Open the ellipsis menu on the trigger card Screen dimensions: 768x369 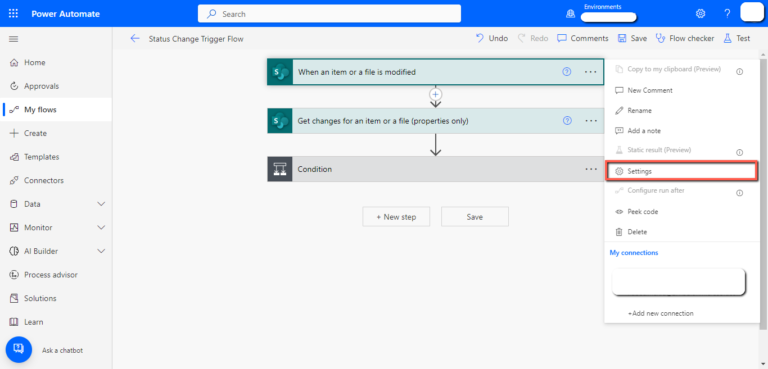pos(591,72)
